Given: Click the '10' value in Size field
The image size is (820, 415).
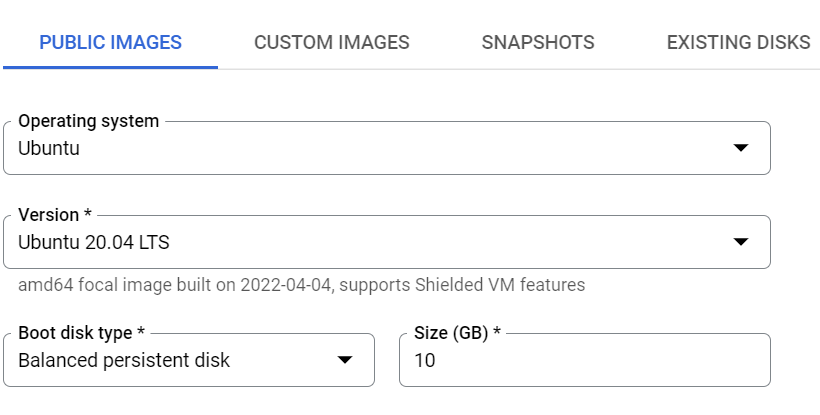Looking at the screenshot, I should coord(425,360).
